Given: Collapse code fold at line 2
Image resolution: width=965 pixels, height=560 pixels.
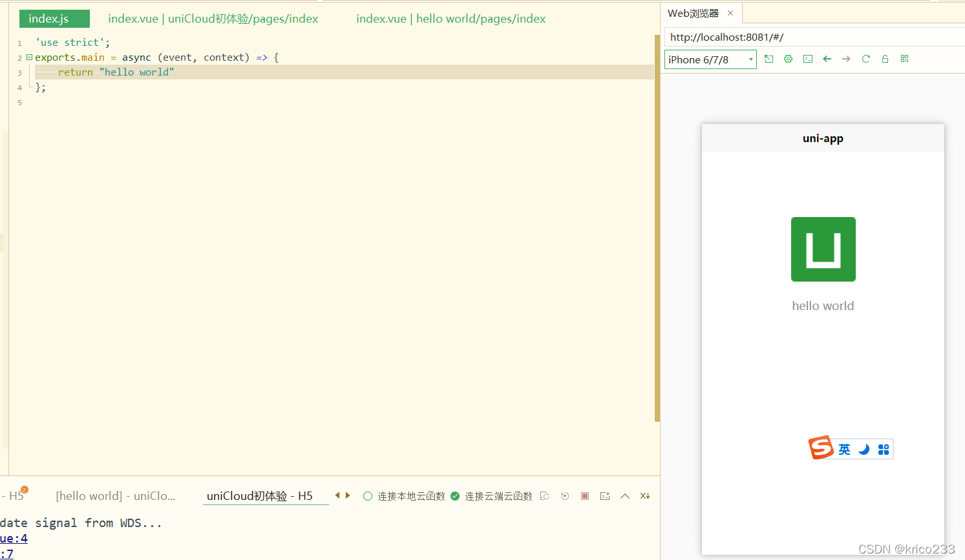Looking at the screenshot, I should tap(29, 57).
